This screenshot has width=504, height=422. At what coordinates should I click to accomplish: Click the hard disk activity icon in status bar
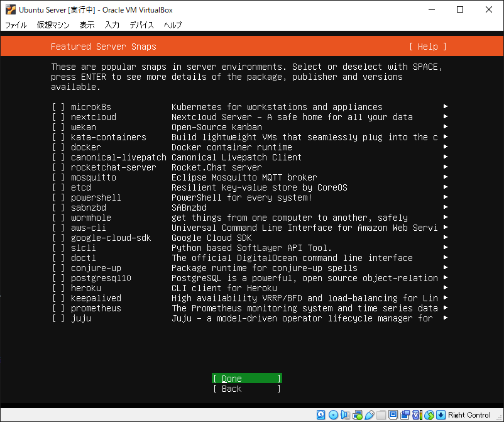pyautogui.click(x=320, y=415)
